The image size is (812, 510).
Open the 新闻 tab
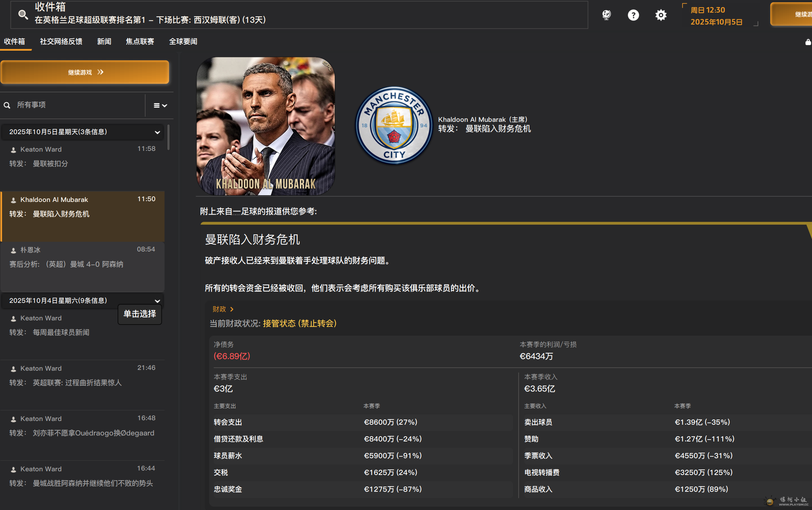click(x=104, y=41)
